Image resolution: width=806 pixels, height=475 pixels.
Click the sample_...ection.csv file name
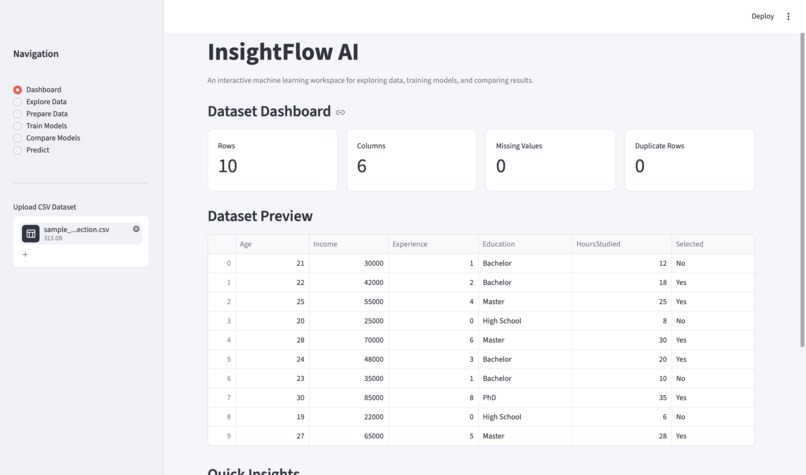pos(77,229)
